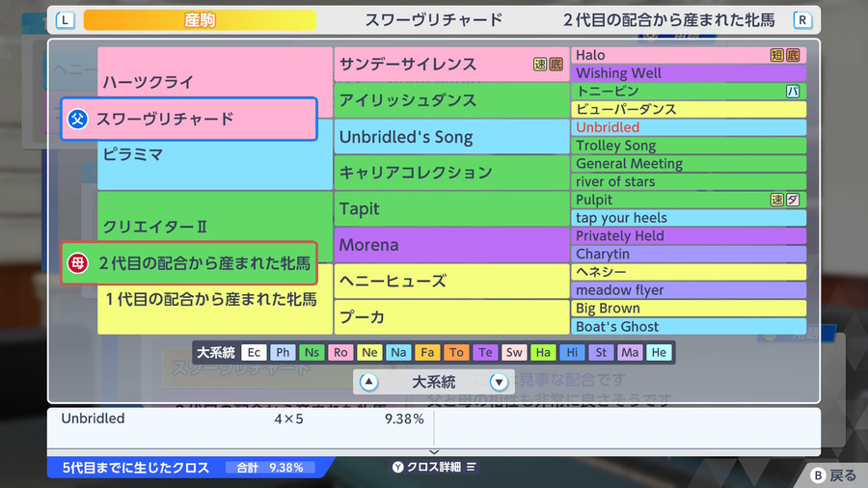Click the 速 badge on サンデーサイレンス
This screenshot has height=488, width=868.
540,65
